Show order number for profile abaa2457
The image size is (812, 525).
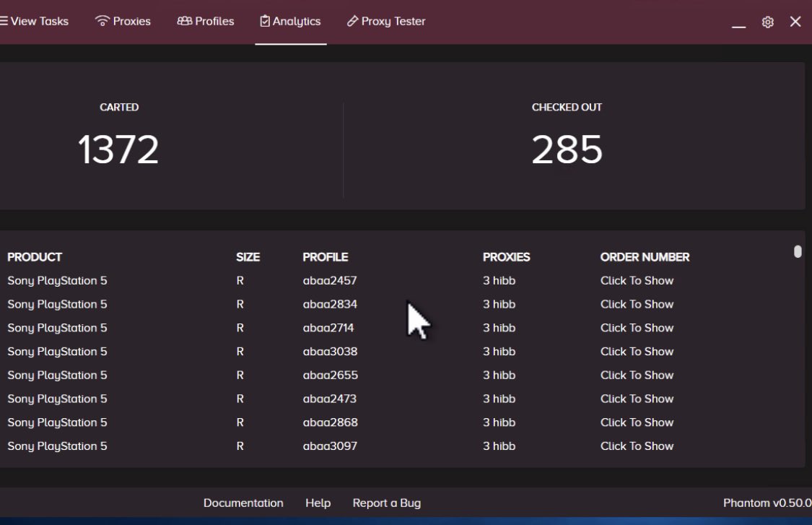tap(637, 280)
